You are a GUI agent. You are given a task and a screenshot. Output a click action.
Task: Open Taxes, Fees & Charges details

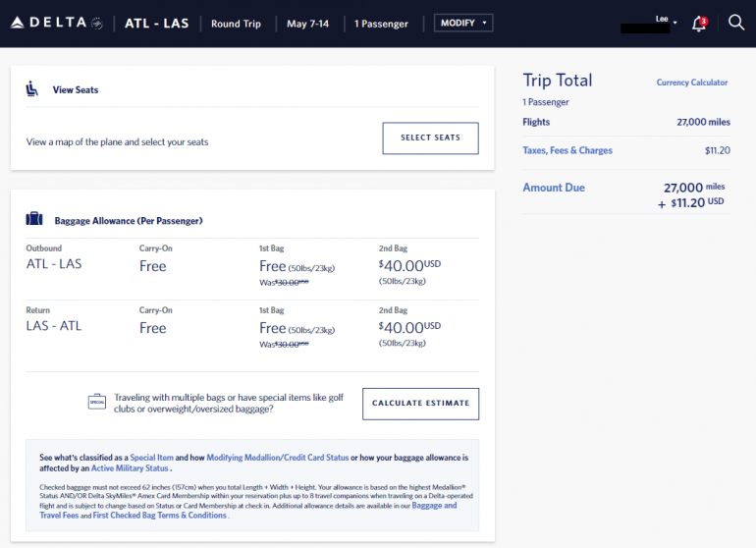(x=567, y=150)
